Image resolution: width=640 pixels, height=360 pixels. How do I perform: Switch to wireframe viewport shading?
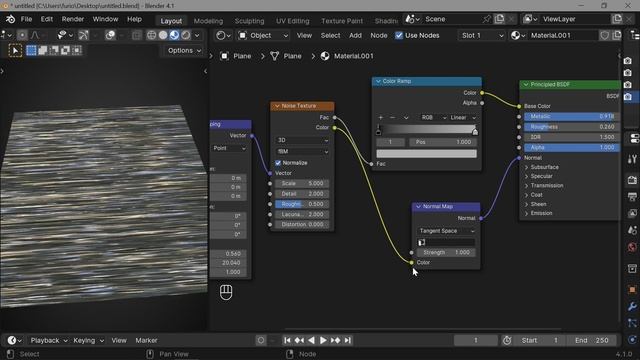point(151,36)
